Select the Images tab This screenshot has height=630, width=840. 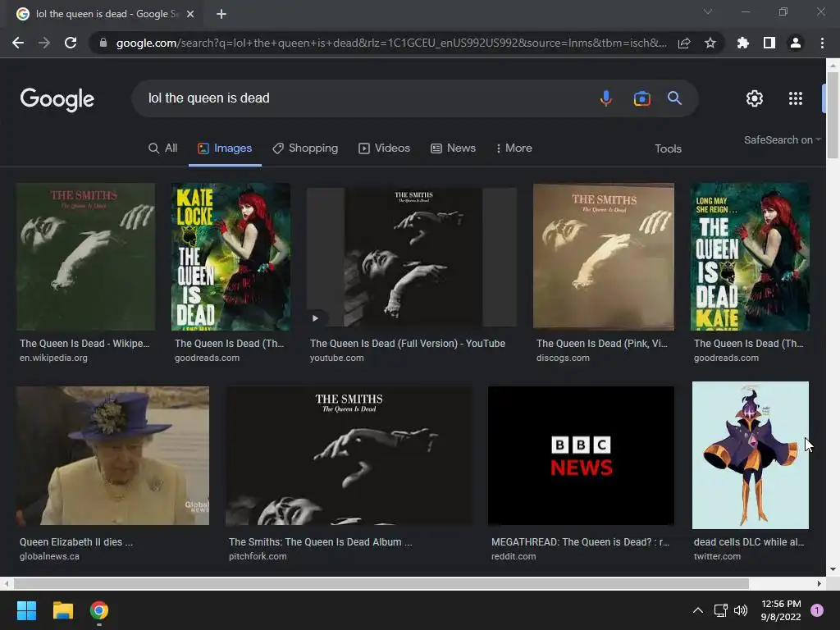(x=225, y=148)
